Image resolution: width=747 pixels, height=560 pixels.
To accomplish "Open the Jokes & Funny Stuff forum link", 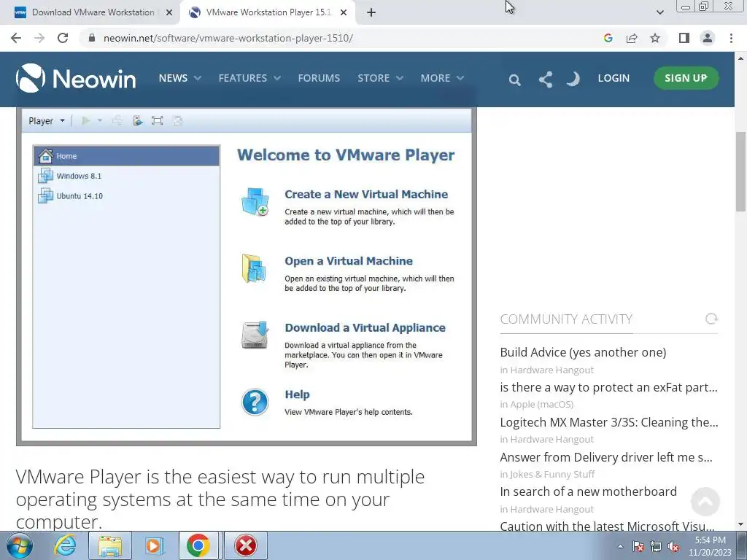I will tap(552, 474).
